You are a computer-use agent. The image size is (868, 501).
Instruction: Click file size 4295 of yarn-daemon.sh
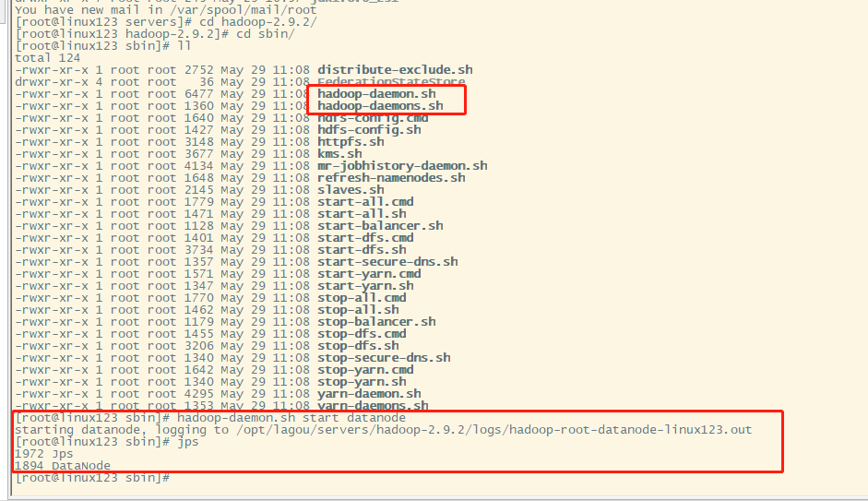pyautogui.click(x=198, y=394)
